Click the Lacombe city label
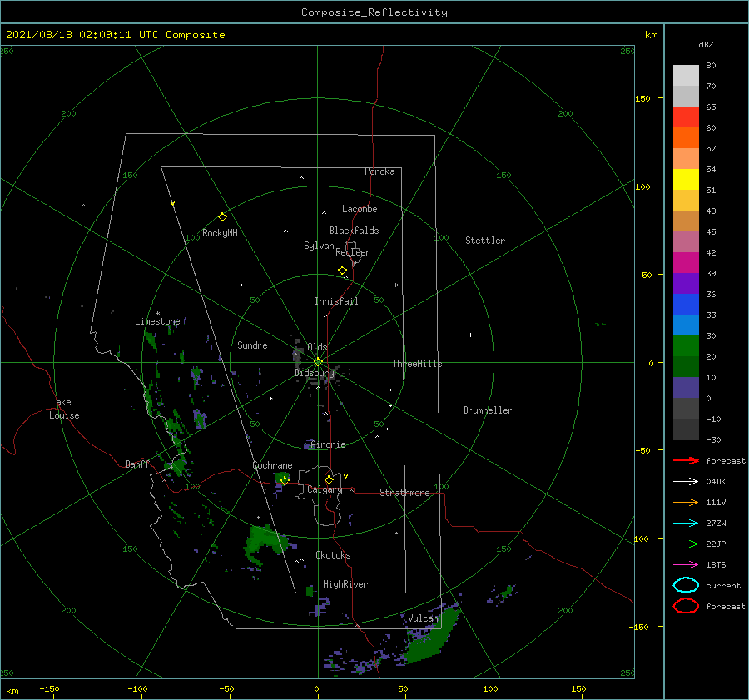Image resolution: width=749 pixels, height=700 pixels. [x=360, y=209]
